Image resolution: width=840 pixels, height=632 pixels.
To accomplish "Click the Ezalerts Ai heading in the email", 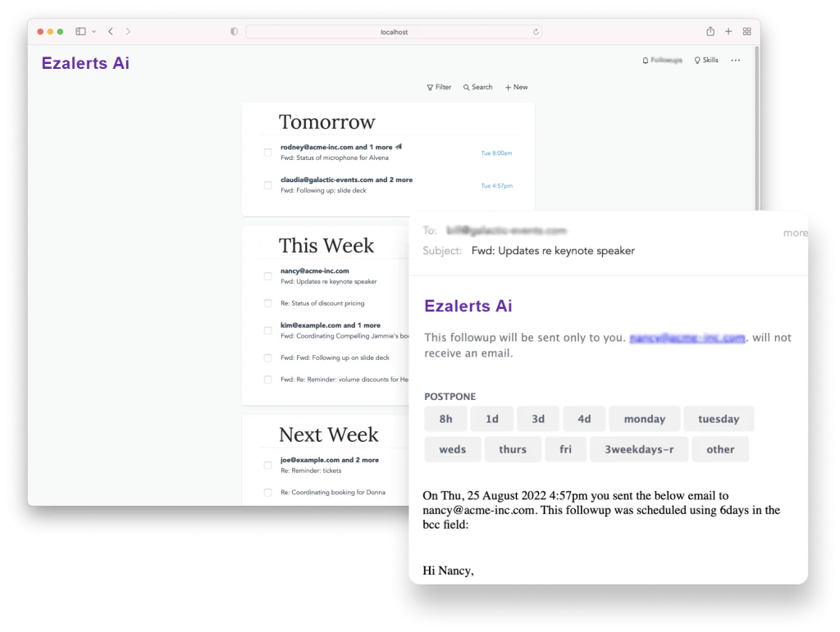I will tap(468, 306).
